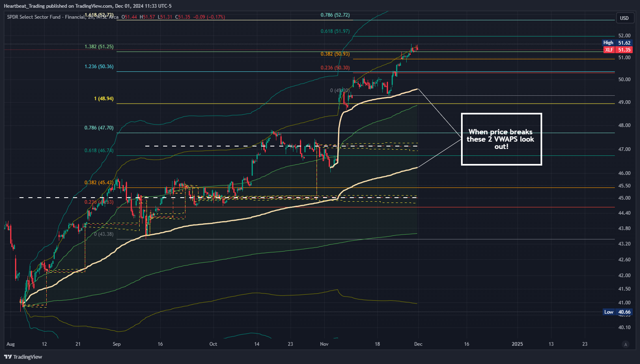Click the Sep label on time axis

(116, 344)
